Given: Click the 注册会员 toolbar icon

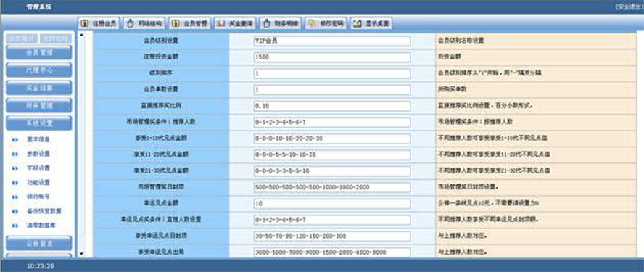Looking at the screenshot, I should point(85,24).
